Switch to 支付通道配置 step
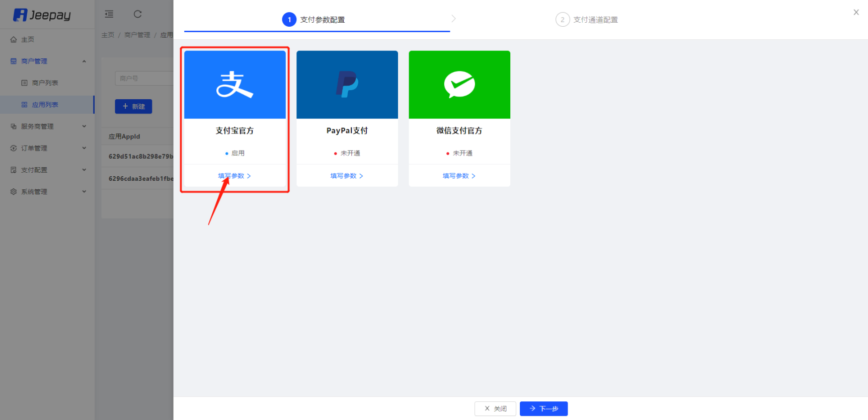 [596, 20]
